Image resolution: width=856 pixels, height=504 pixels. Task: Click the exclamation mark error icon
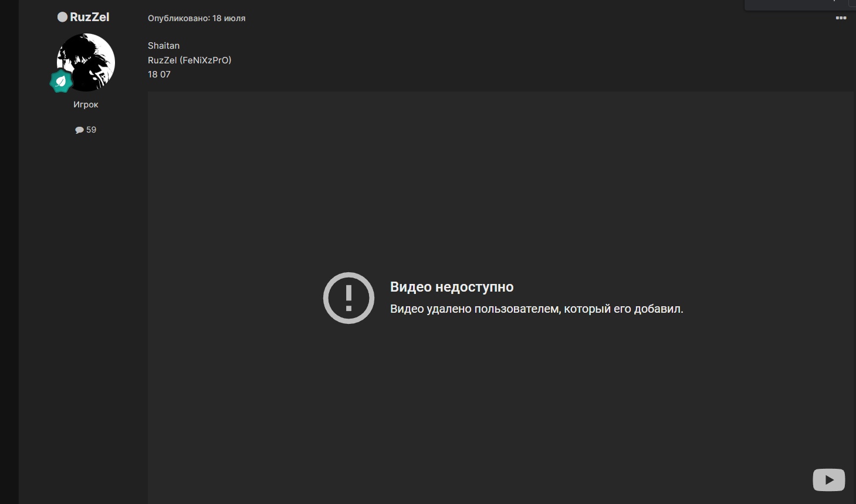(349, 298)
